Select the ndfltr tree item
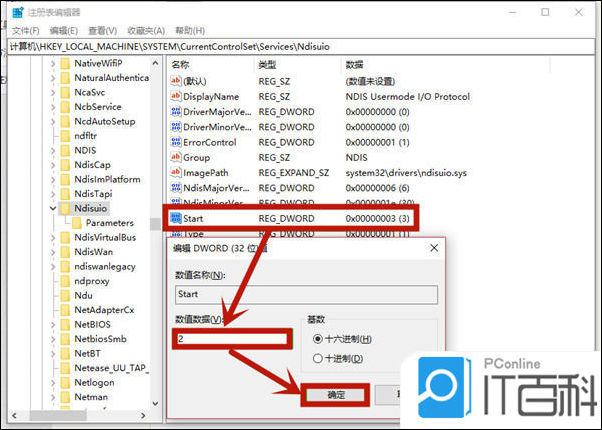The width and height of the screenshot is (602, 430). [86, 136]
